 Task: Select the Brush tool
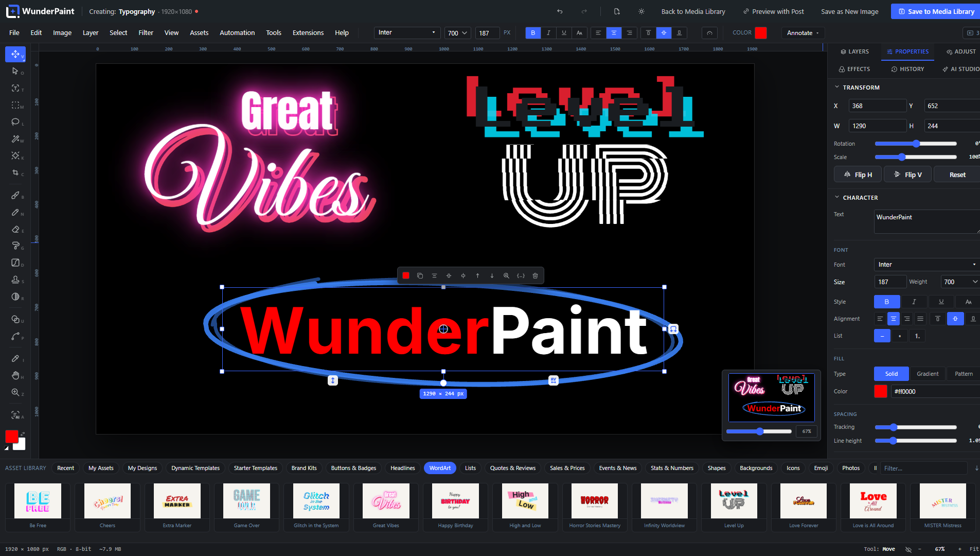[x=15, y=196]
